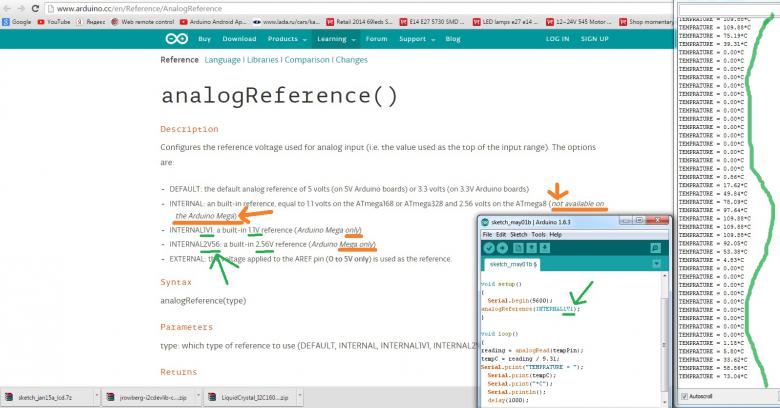Viewport: 780px width, 408px height.
Task: Open the Serial Monitor icon in Arduino IDE
Action: pos(656,248)
